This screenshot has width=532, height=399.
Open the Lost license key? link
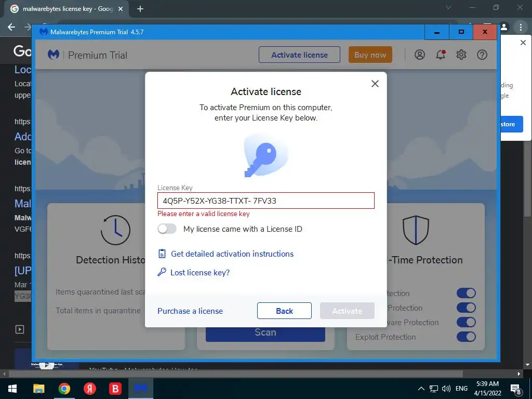pos(200,272)
